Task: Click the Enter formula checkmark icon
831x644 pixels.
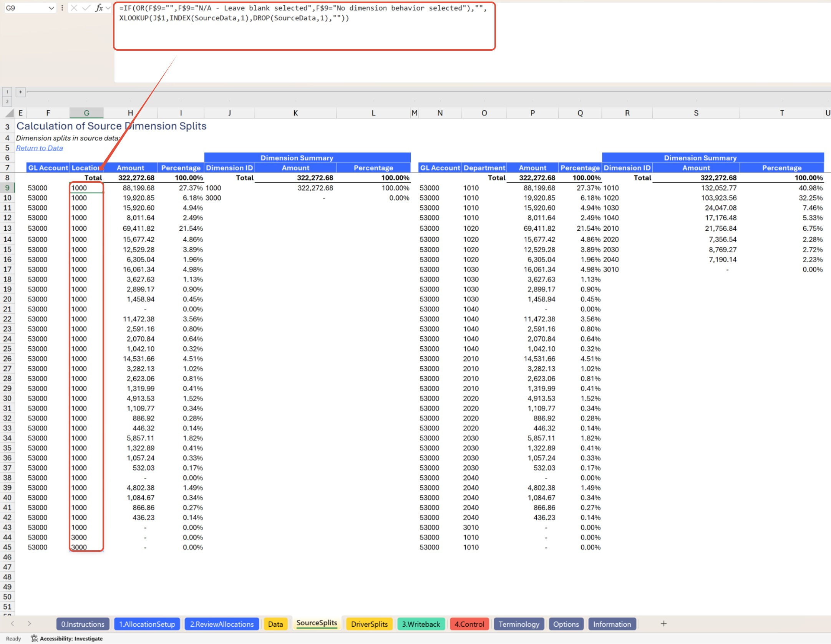Action: pos(87,8)
